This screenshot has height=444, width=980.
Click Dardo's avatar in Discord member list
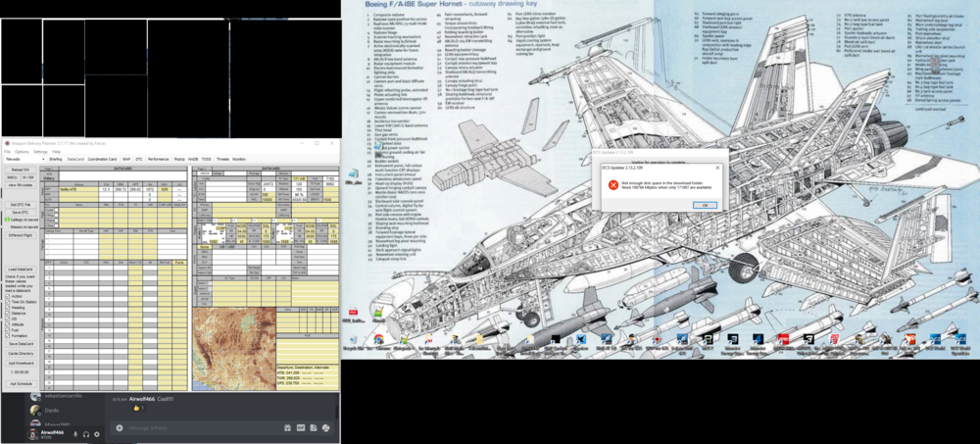click(35, 411)
